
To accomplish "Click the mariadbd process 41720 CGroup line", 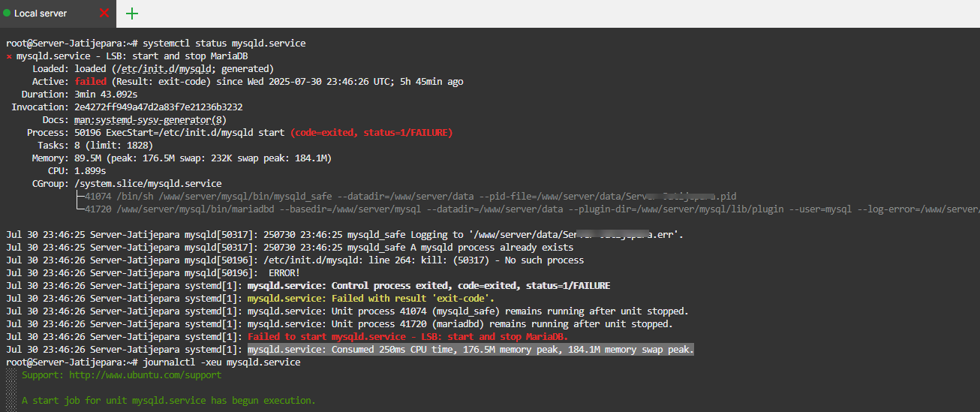I will 525,209.
